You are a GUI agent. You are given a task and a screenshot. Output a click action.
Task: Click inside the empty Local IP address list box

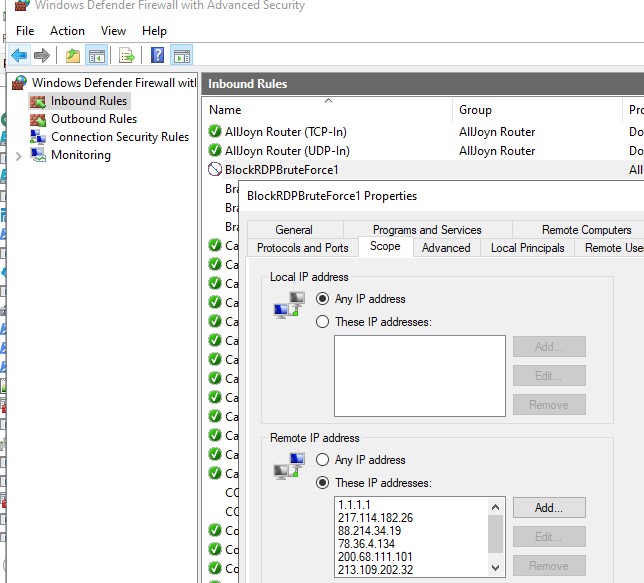(420, 376)
